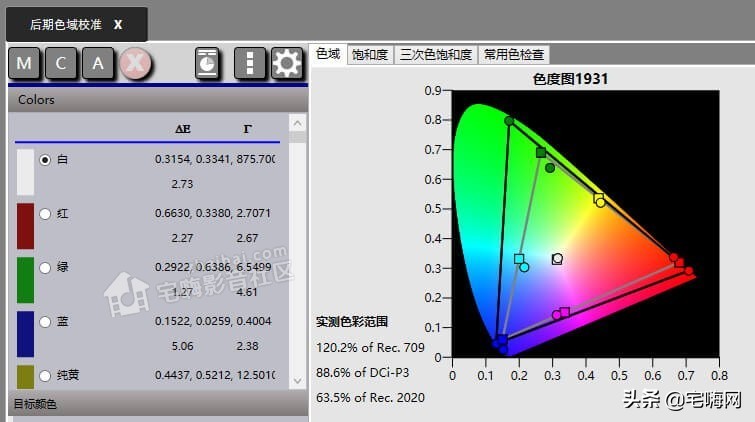This screenshot has height=422, width=755.
Task: Click the red color swatch
Action: [x=26, y=226]
